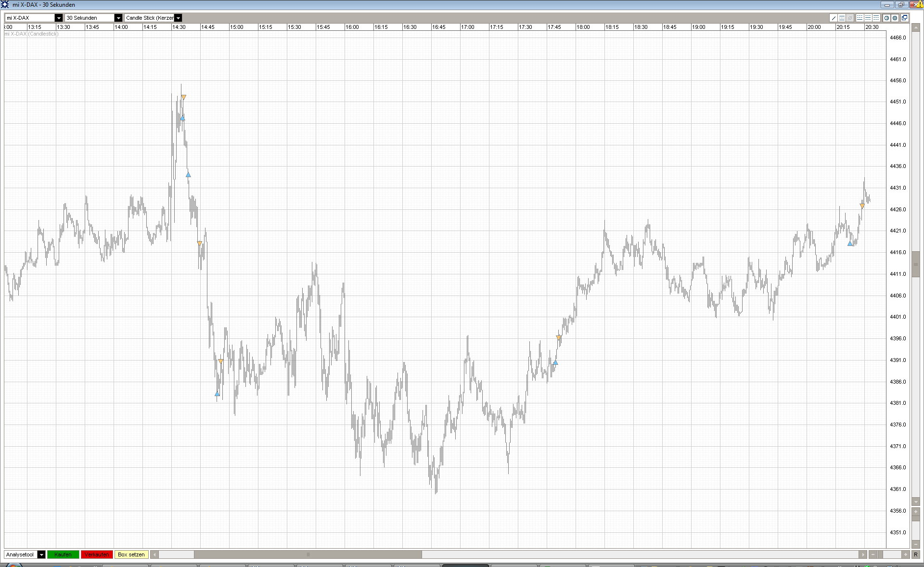Select the diagonal line drawing tool
This screenshot has height=567, width=924.
pos(834,18)
